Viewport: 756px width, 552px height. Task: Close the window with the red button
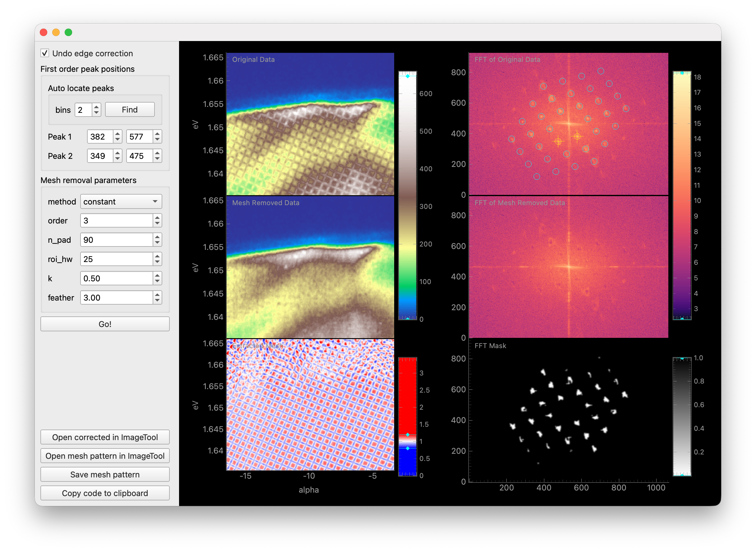click(x=44, y=32)
